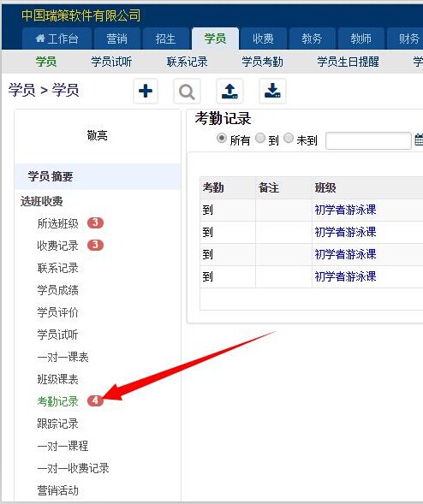Select the 到 attendance radio button
Viewport: 423px width, 504px height.
coord(260,139)
